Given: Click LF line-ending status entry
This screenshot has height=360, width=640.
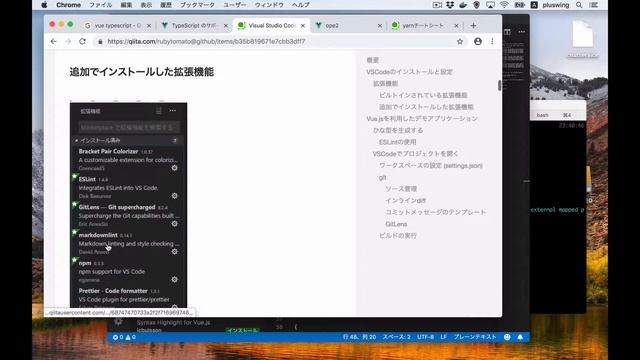Looking at the screenshot, I should tap(444, 337).
